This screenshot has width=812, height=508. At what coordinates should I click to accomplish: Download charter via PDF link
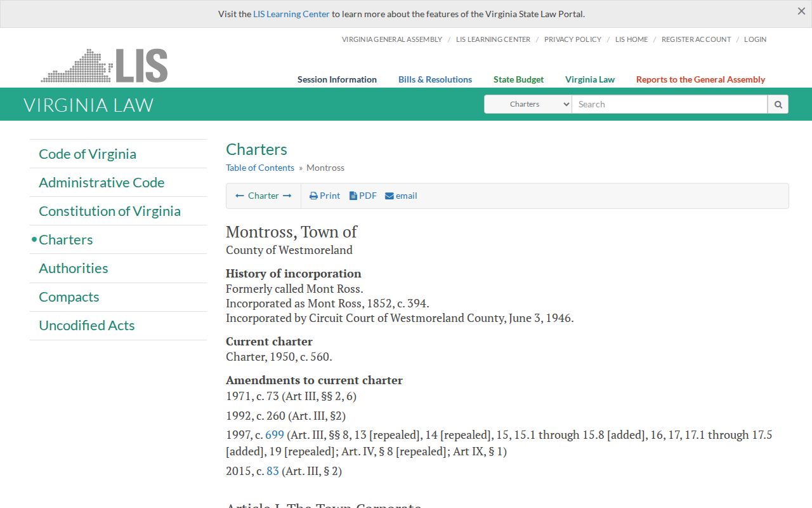tap(363, 196)
